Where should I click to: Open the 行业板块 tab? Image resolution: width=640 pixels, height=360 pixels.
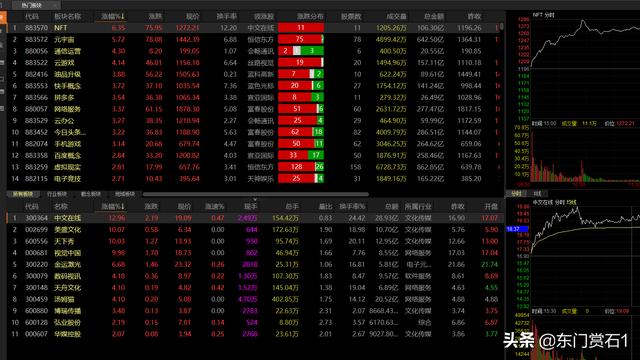[57, 194]
